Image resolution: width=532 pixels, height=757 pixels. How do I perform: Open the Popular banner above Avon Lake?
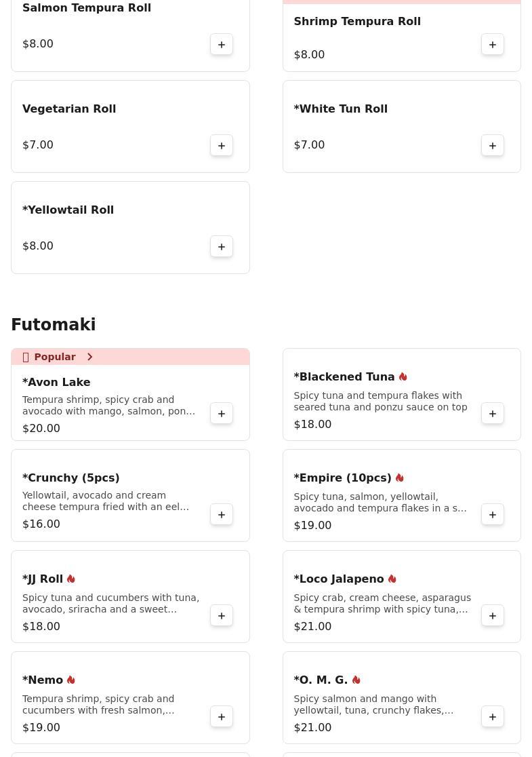click(x=55, y=357)
